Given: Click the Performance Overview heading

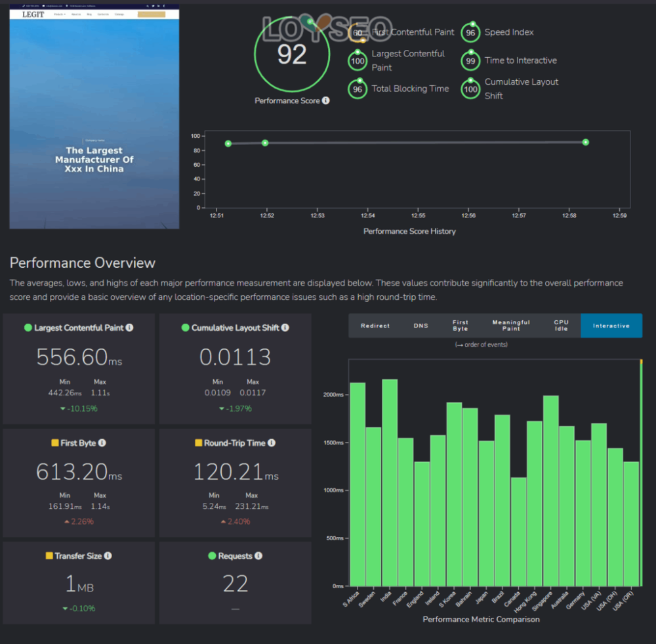Looking at the screenshot, I should pos(83,263).
